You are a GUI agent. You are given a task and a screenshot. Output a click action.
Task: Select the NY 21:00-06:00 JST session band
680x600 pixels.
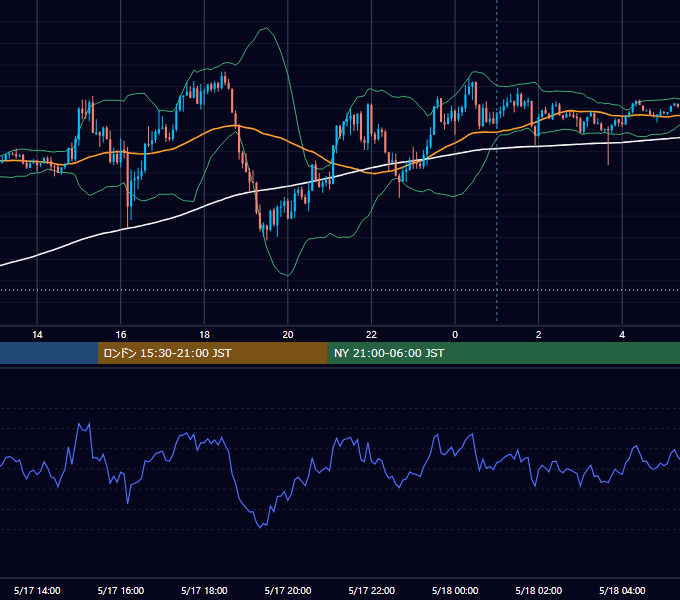[x=503, y=353]
